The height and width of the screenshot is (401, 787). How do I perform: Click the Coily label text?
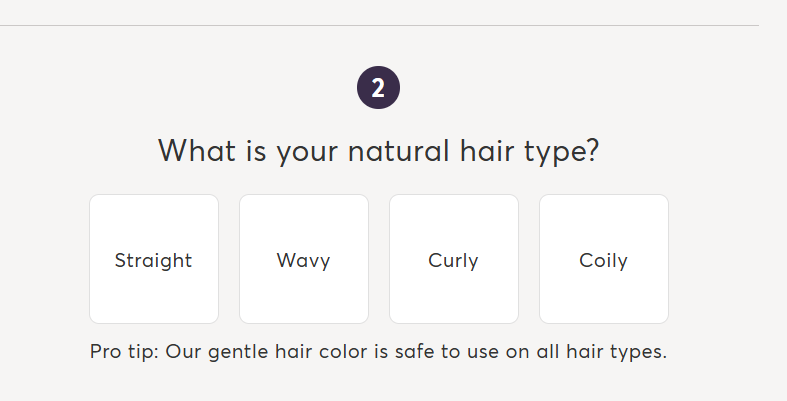click(603, 261)
